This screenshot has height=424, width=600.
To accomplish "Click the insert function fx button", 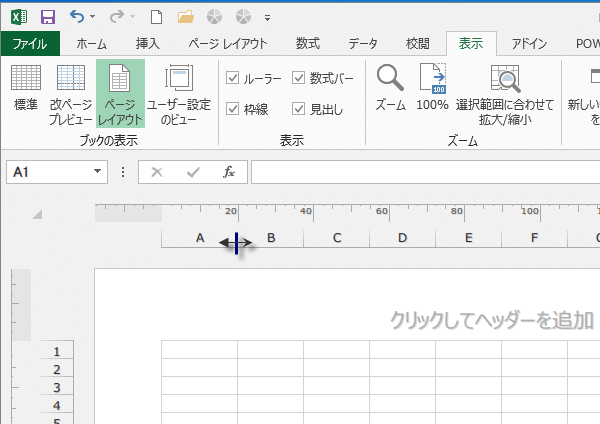I will pyautogui.click(x=228, y=172).
